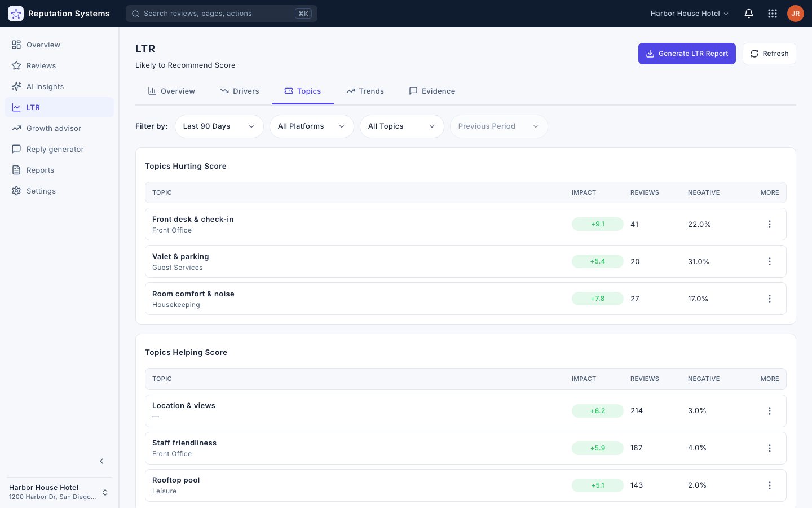Open the Previous Period comparison dropdown

(499, 126)
